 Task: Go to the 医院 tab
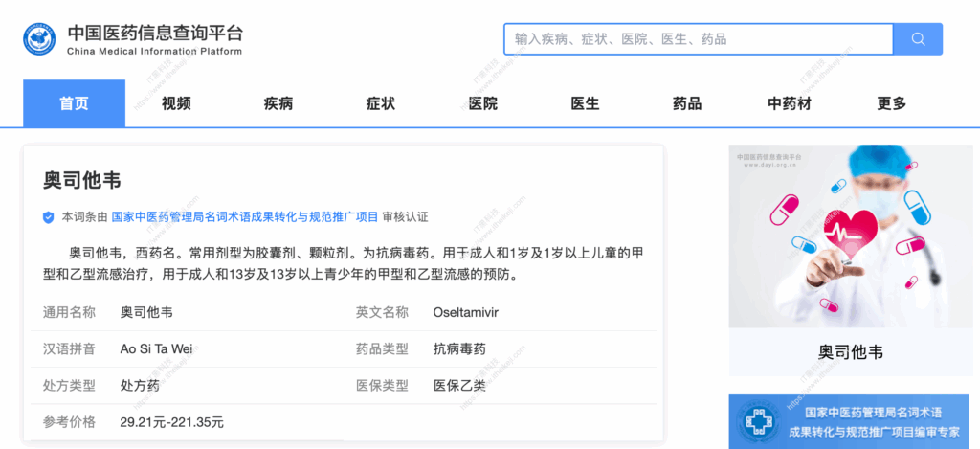(483, 103)
